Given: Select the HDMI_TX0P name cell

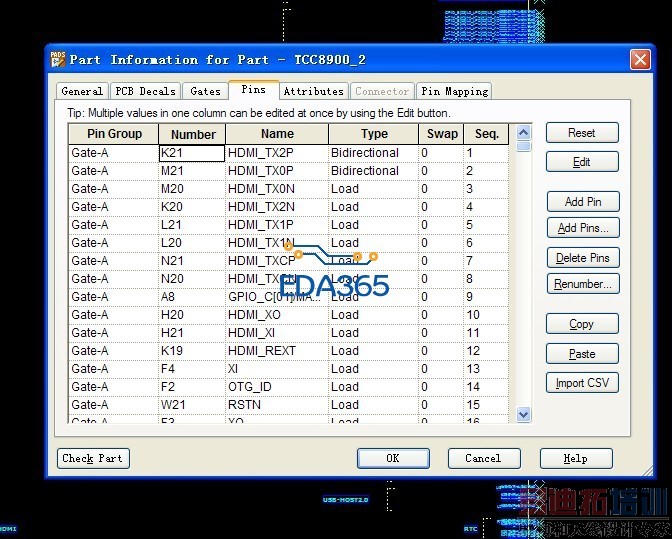Looking at the screenshot, I should click(277, 171).
